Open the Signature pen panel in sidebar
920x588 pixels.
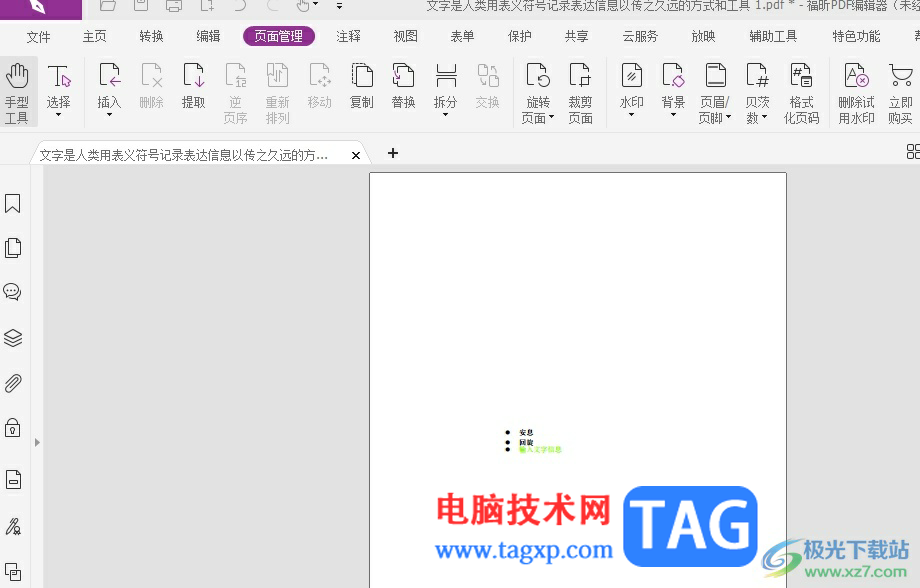click(x=13, y=526)
